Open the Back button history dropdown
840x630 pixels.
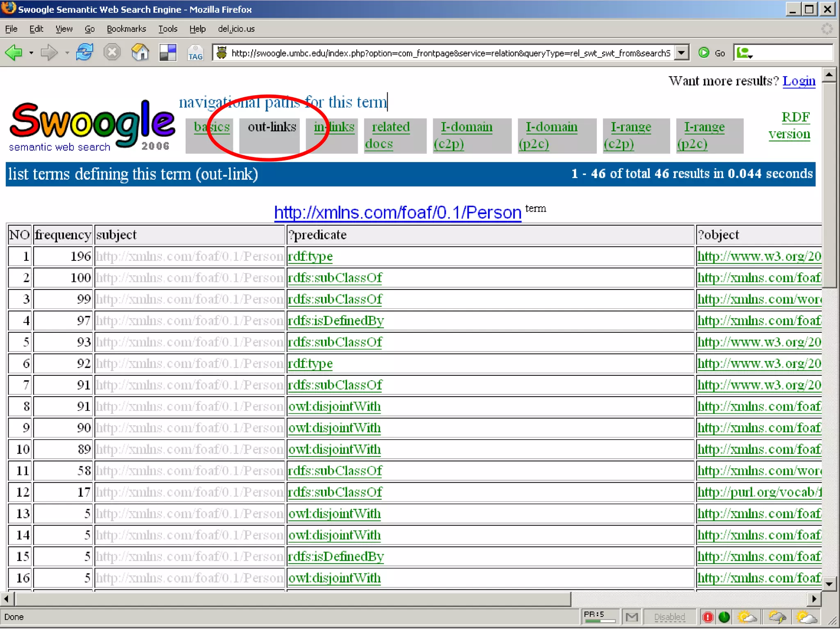click(31, 53)
